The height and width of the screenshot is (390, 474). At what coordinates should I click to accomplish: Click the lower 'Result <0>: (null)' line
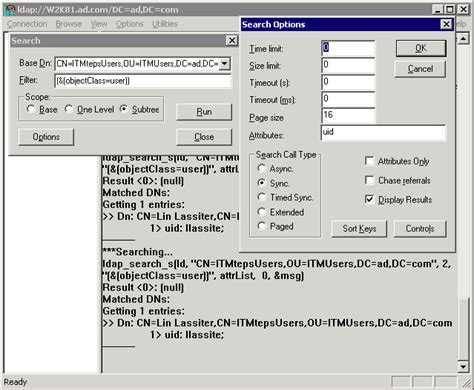[x=143, y=287]
